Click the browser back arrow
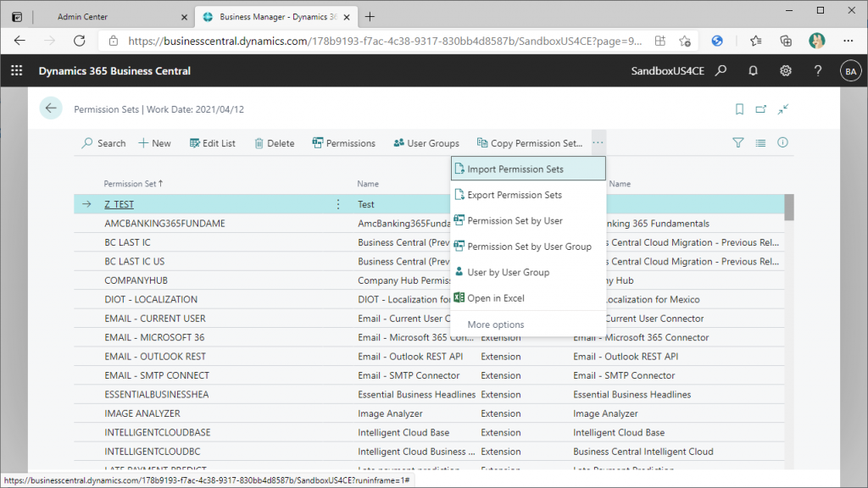Viewport: 868px width, 488px height. (x=20, y=41)
